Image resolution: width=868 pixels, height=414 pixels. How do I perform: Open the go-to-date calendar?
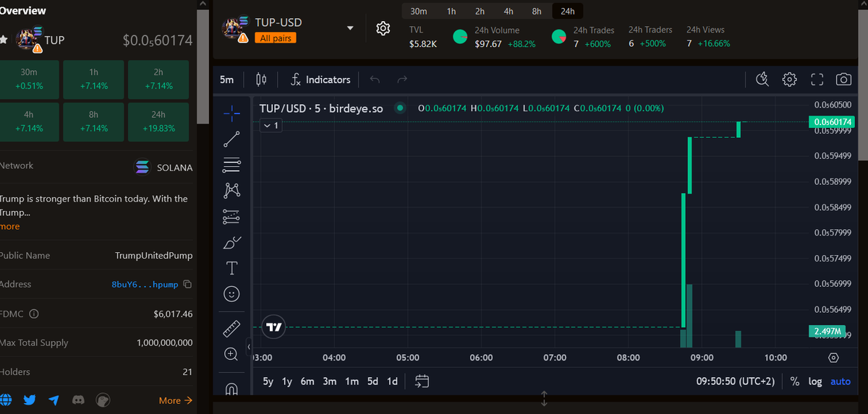pyautogui.click(x=422, y=381)
